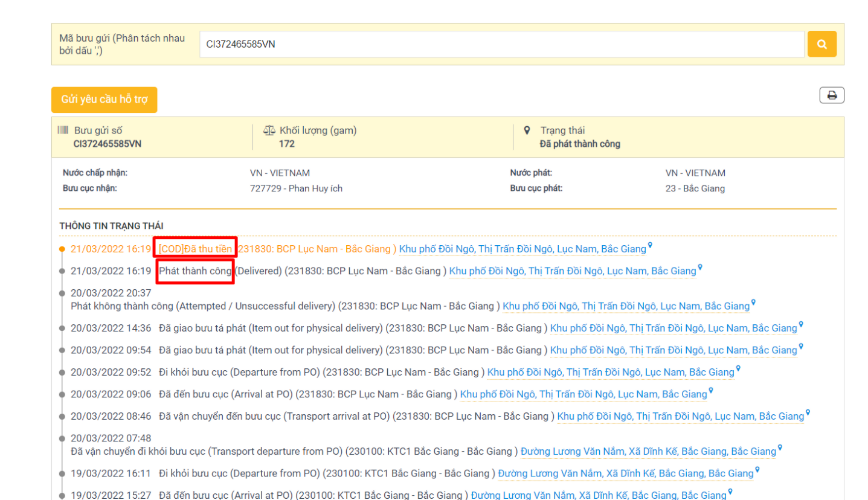This screenshot has width=868, height=500.
Task: Open map pin for the 19/03/2022 16:11 entry
Action: point(757,470)
